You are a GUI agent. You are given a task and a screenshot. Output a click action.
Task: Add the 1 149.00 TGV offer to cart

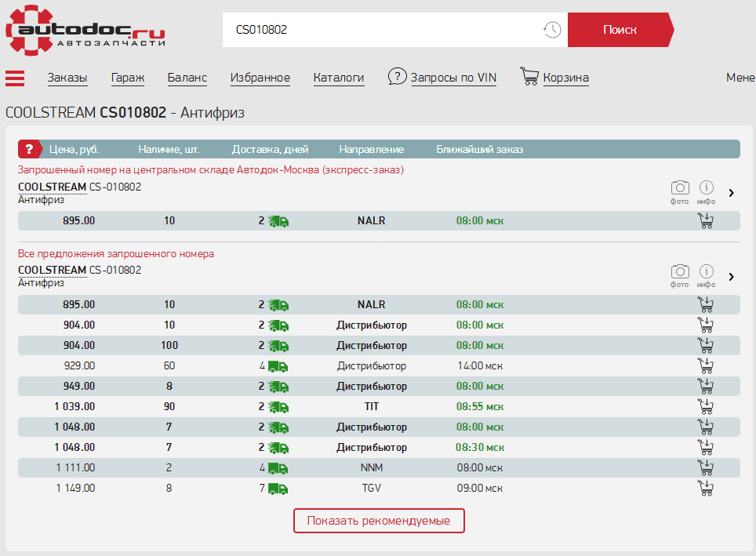click(705, 488)
